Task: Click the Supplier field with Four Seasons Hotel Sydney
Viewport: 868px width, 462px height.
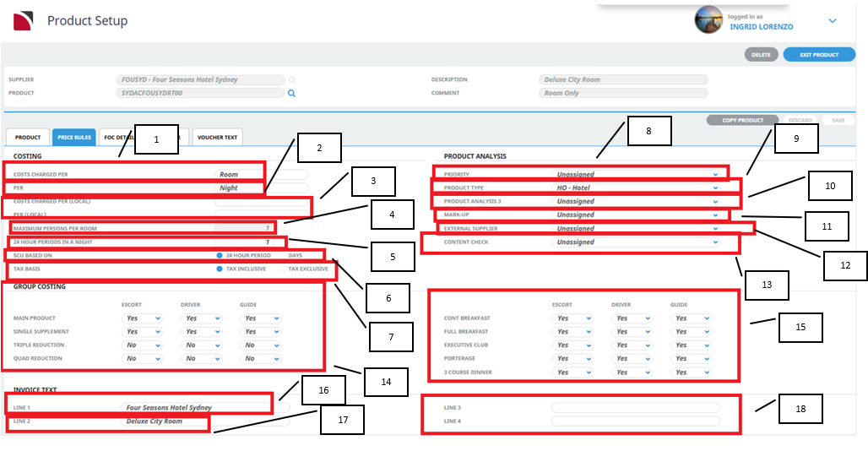Action: coord(200,79)
